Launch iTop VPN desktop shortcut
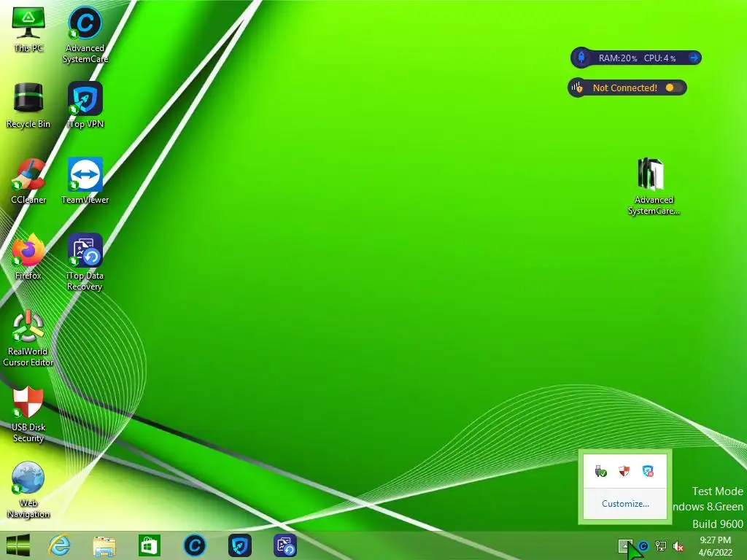The image size is (747, 560). point(85,105)
